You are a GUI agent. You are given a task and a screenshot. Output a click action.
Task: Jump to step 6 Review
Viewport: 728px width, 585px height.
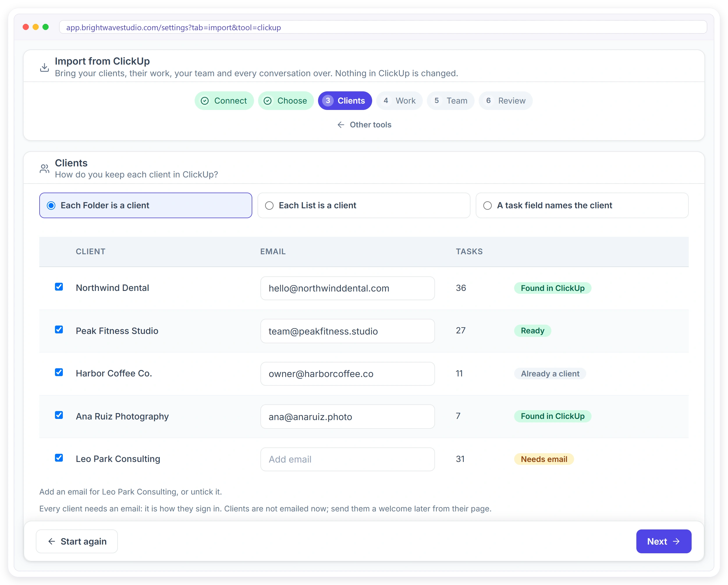click(x=505, y=101)
